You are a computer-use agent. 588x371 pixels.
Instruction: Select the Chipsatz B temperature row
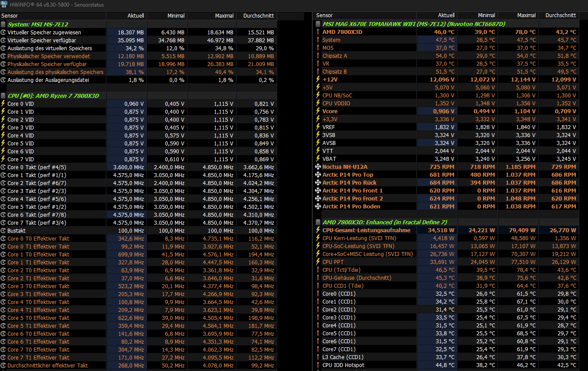pyautogui.click(x=446, y=72)
